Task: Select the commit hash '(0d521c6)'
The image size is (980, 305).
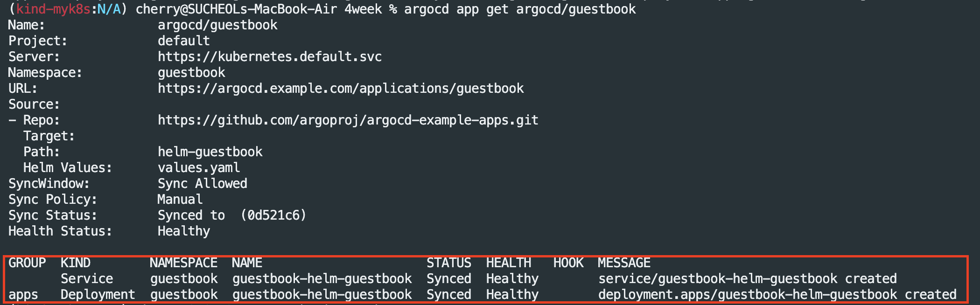Action: coord(273,215)
